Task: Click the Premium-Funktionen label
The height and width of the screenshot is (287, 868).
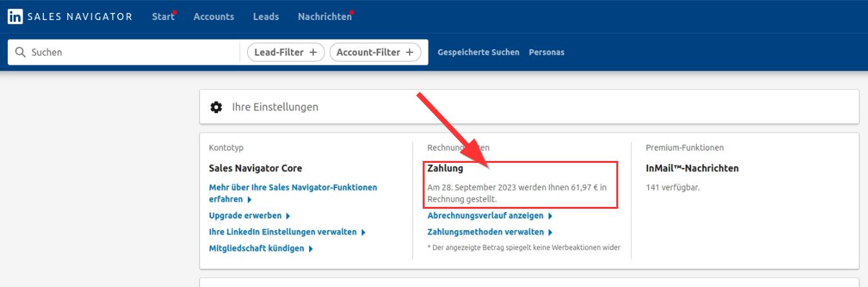Action: [685, 148]
